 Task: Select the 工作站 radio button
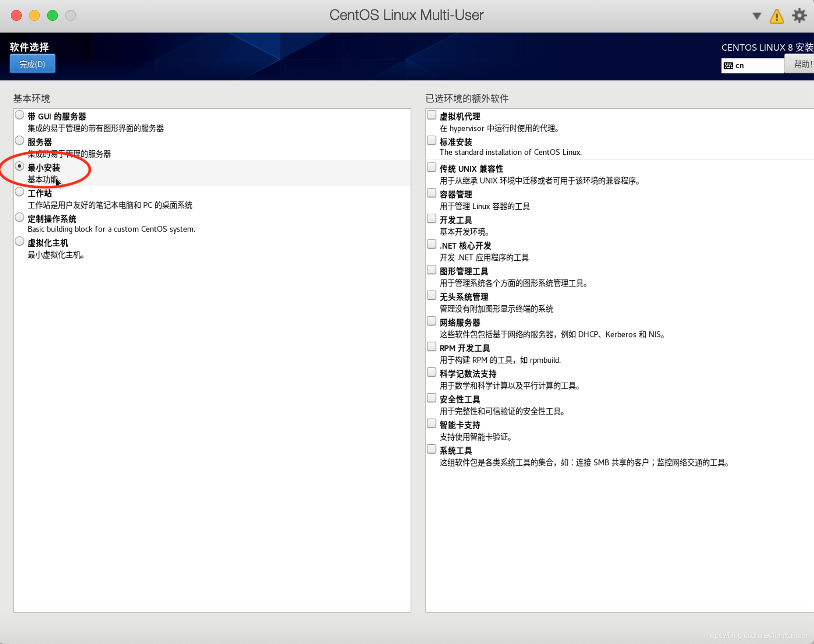coord(19,192)
